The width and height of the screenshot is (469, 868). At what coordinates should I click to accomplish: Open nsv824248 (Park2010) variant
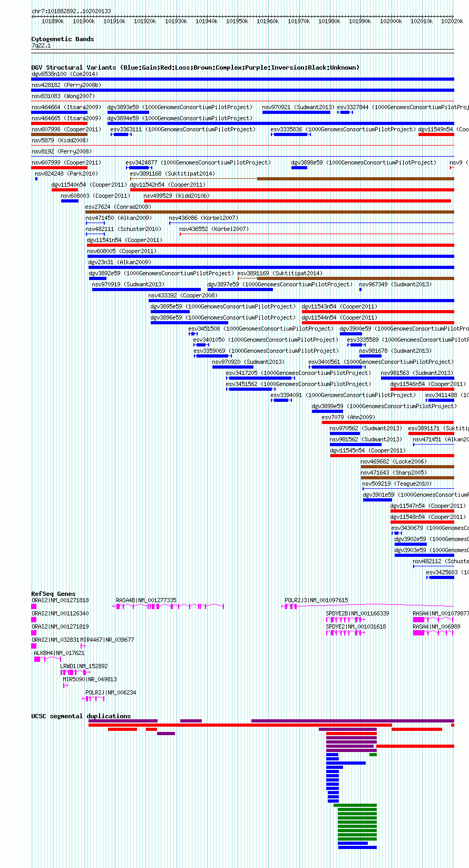(66, 173)
